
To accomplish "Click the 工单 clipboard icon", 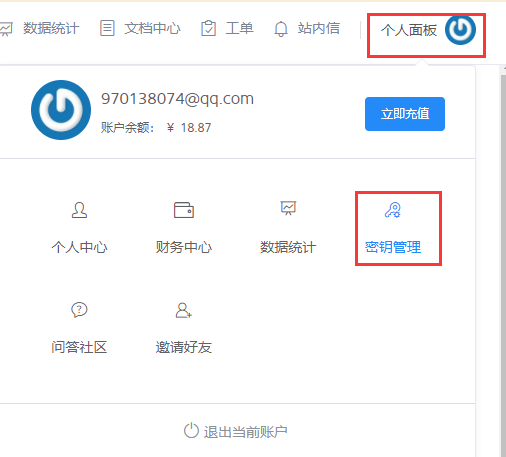I will 209,28.
